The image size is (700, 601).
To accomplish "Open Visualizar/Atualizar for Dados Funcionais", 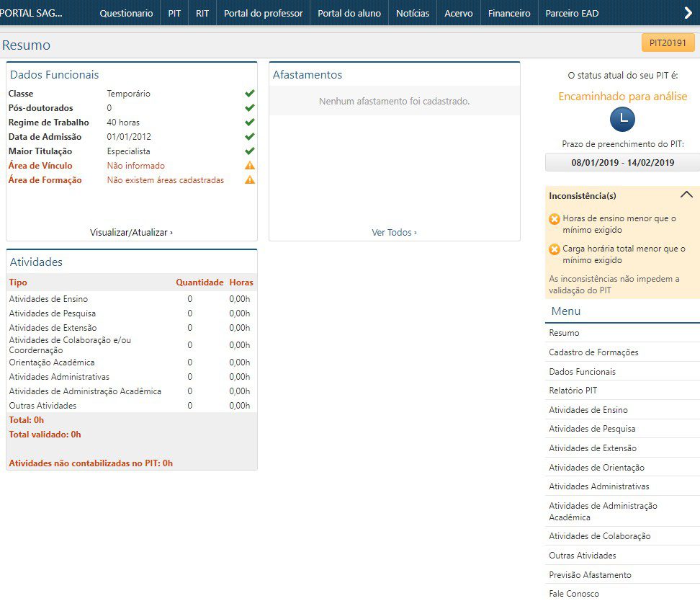I will [131, 233].
